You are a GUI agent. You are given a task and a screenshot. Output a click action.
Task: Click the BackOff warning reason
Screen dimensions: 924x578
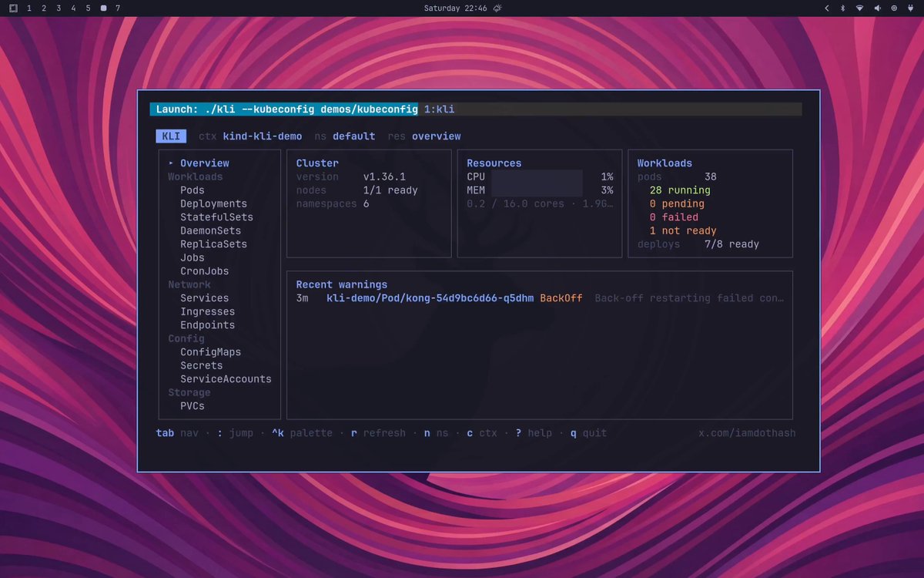[x=561, y=298]
